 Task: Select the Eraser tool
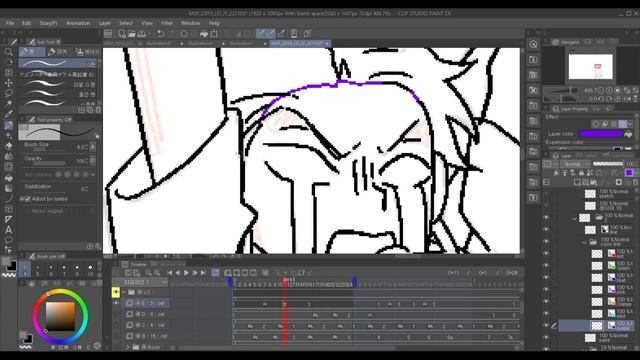click(8, 146)
